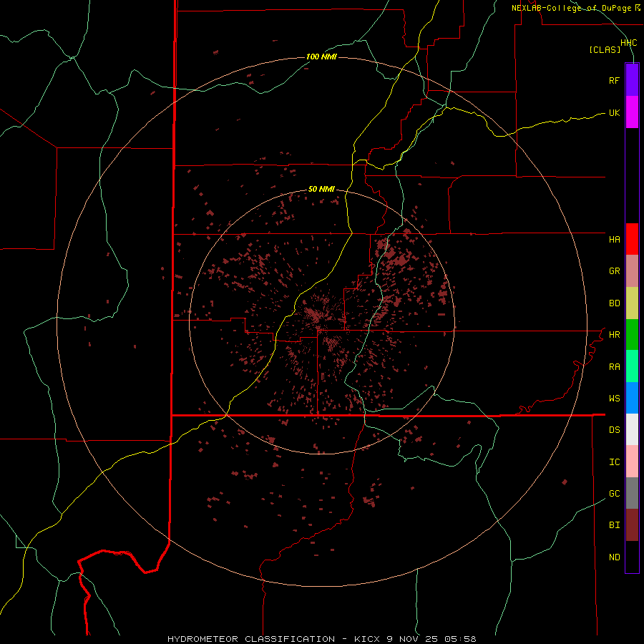Click the HA legend label
The image size is (644, 644).
tap(614, 240)
